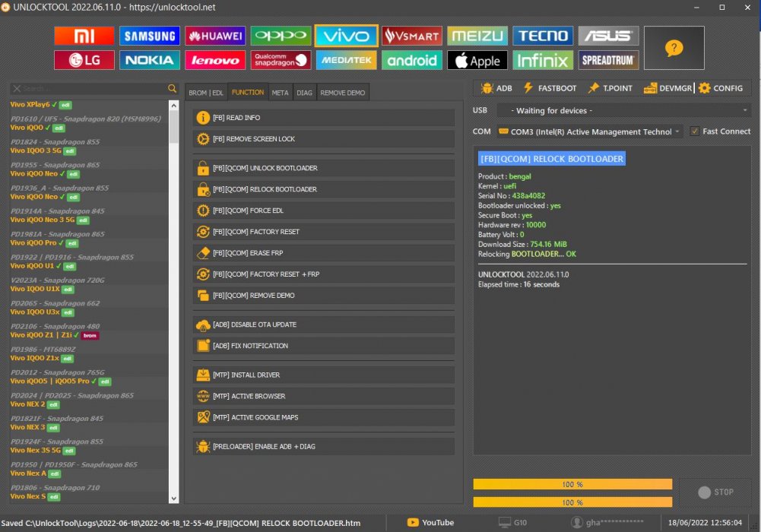Run [MTP] ACTIVE BROWSER

tap(324, 396)
